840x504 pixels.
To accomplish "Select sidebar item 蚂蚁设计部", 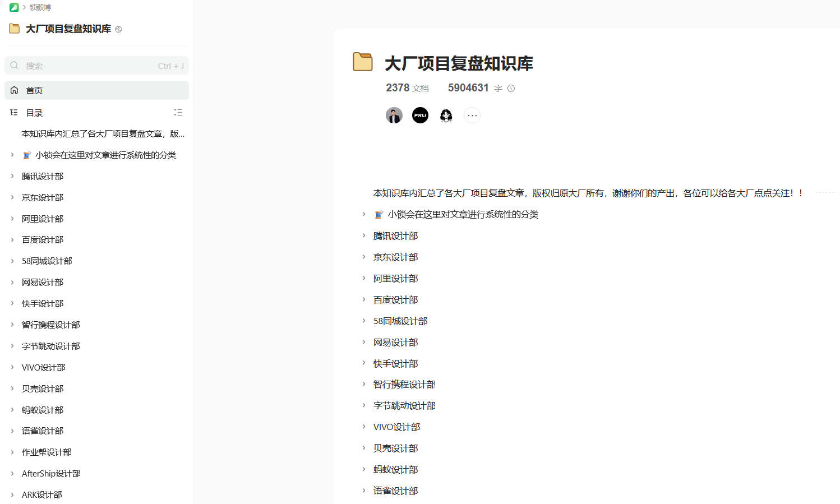I will click(x=43, y=410).
